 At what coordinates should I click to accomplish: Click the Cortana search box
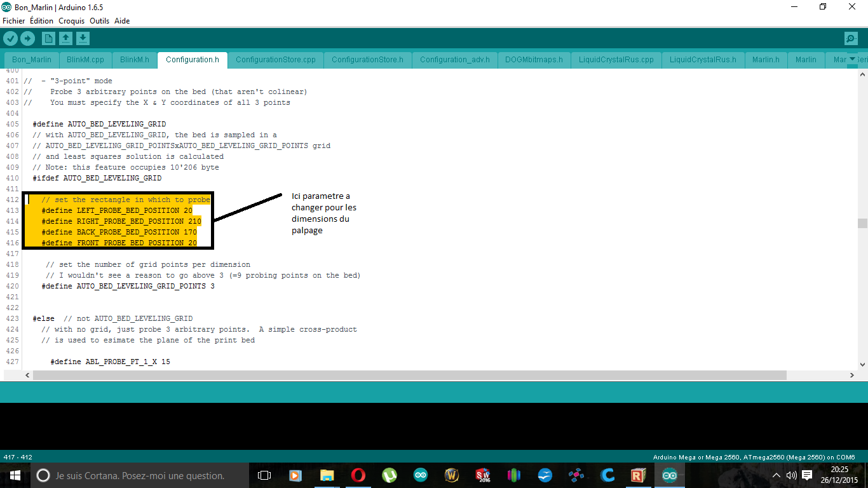tap(140, 475)
